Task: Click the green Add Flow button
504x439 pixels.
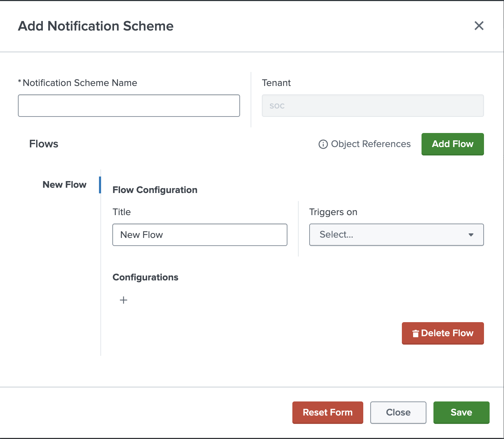Action: [x=452, y=144]
